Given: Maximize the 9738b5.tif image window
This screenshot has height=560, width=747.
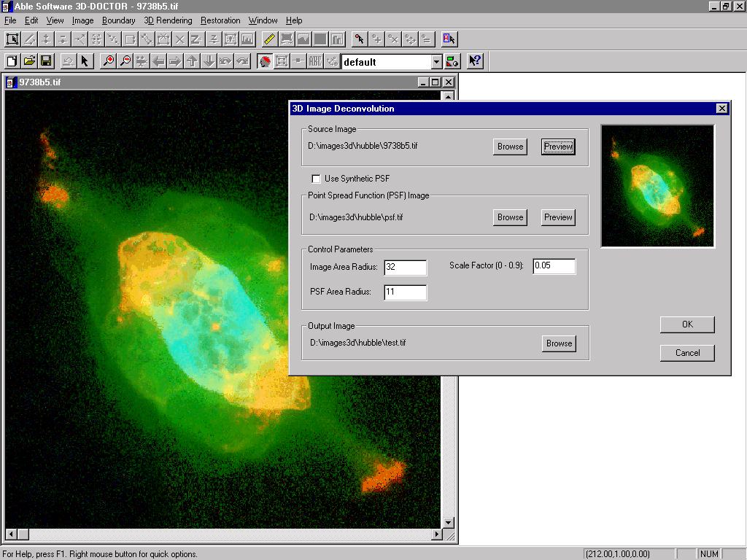Looking at the screenshot, I should pos(435,82).
